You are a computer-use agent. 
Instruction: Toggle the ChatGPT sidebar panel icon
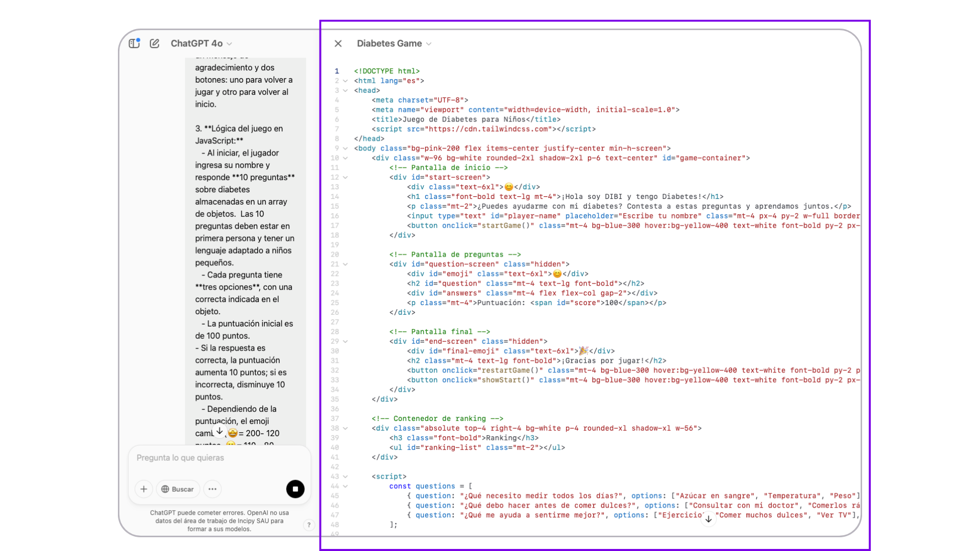coord(134,43)
